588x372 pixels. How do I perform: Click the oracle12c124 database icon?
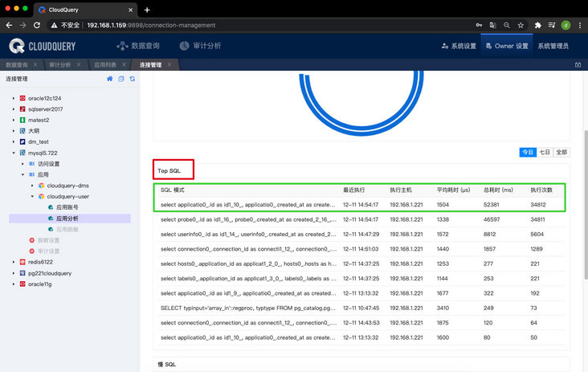[22, 98]
